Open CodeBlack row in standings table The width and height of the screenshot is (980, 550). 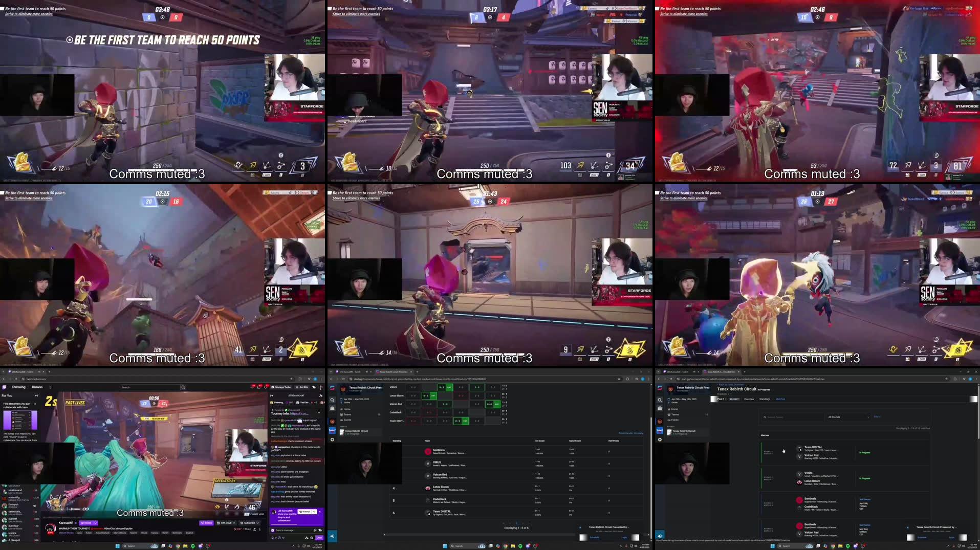pos(517,500)
